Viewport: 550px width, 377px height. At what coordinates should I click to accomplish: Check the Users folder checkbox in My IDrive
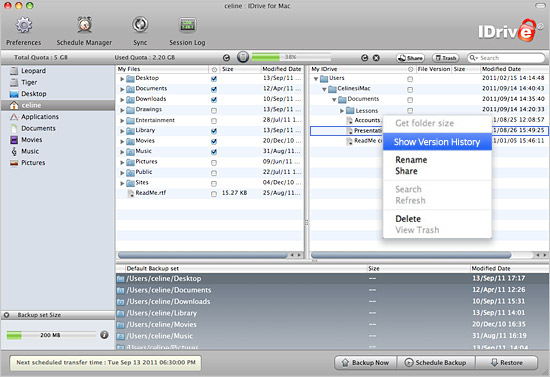(410, 79)
